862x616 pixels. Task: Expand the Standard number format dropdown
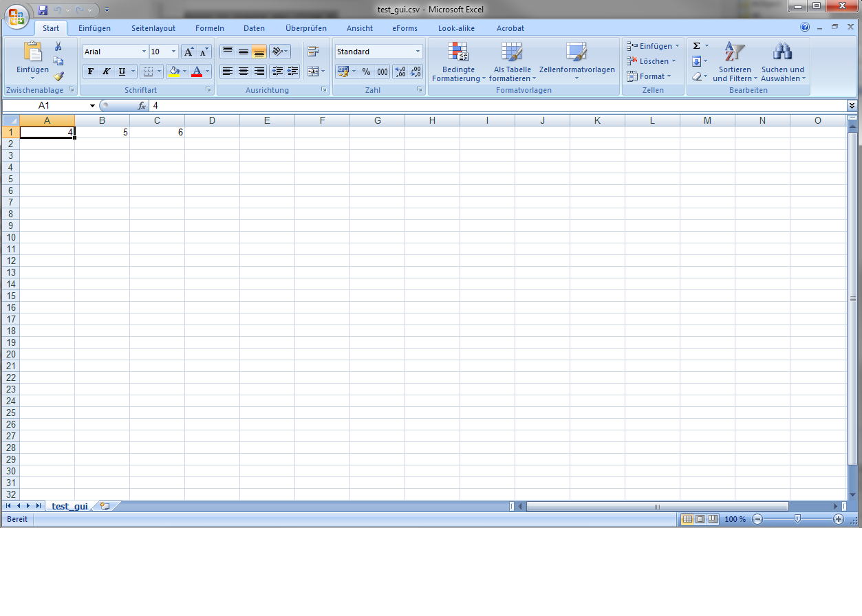(418, 52)
